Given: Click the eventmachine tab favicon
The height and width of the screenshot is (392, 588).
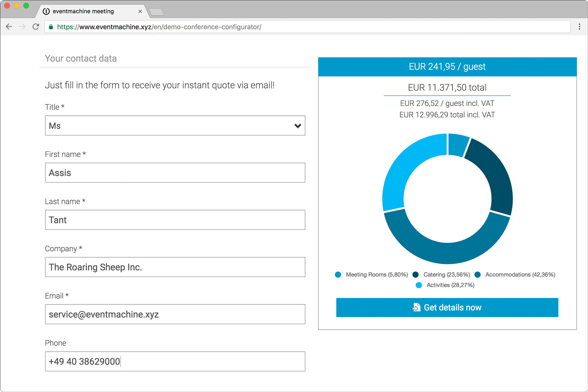Looking at the screenshot, I should (x=46, y=11).
